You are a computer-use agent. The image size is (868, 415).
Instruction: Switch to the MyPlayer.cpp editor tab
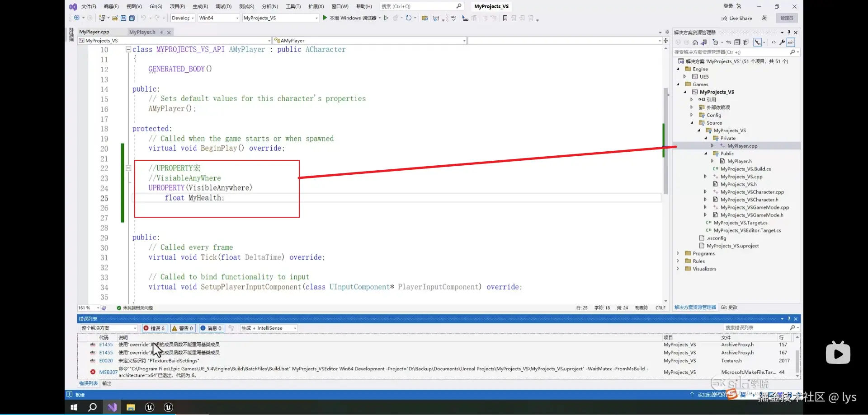pos(94,32)
